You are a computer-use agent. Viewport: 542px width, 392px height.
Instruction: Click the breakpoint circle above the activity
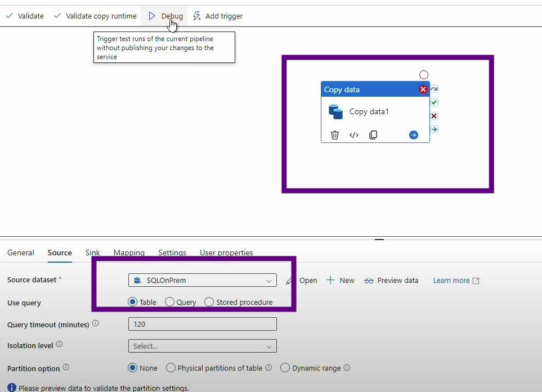tap(424, 75)
